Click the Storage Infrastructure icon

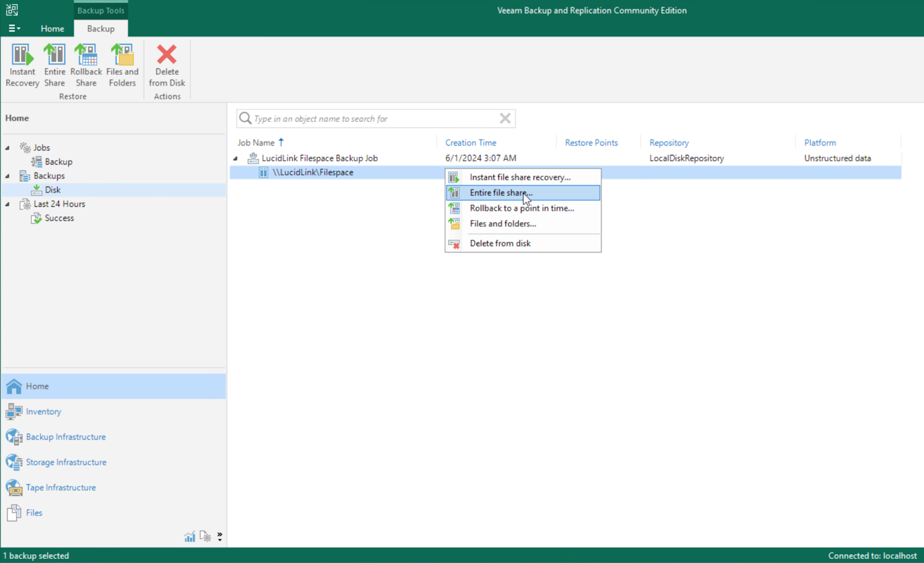tap(14, 463)
